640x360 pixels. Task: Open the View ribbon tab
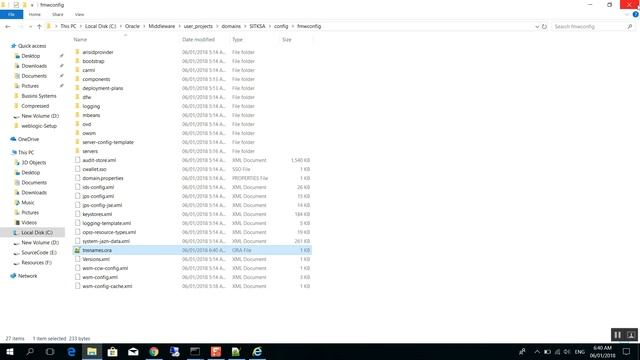79,14
